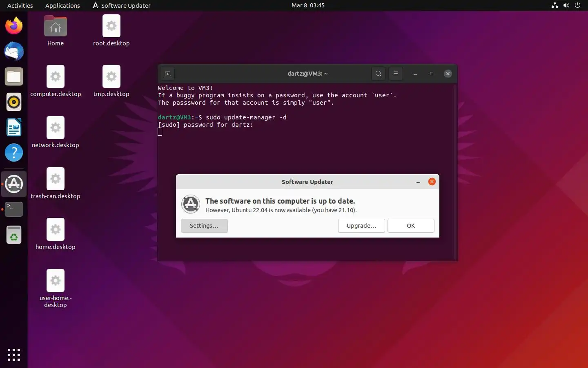Click the terminal vertical scrollbar
588x368 pixels.
455,172
